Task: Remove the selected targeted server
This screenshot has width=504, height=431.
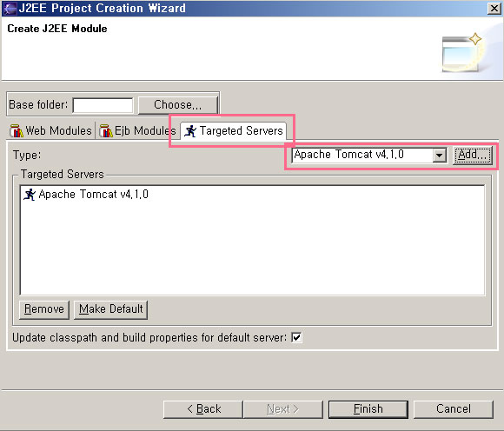Action: [44, 309]
